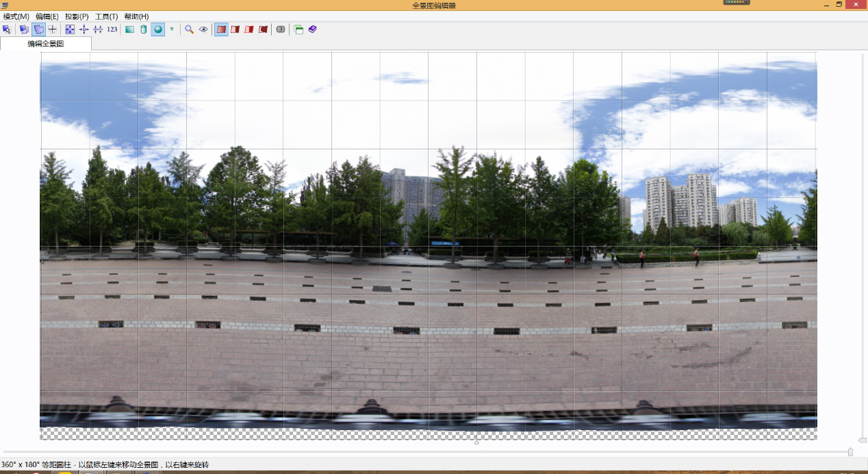Image resolution: width=868 pixels, height=474 pixels.
Task: Toggle the image numbers display button
Action: [x=281, y=29]
